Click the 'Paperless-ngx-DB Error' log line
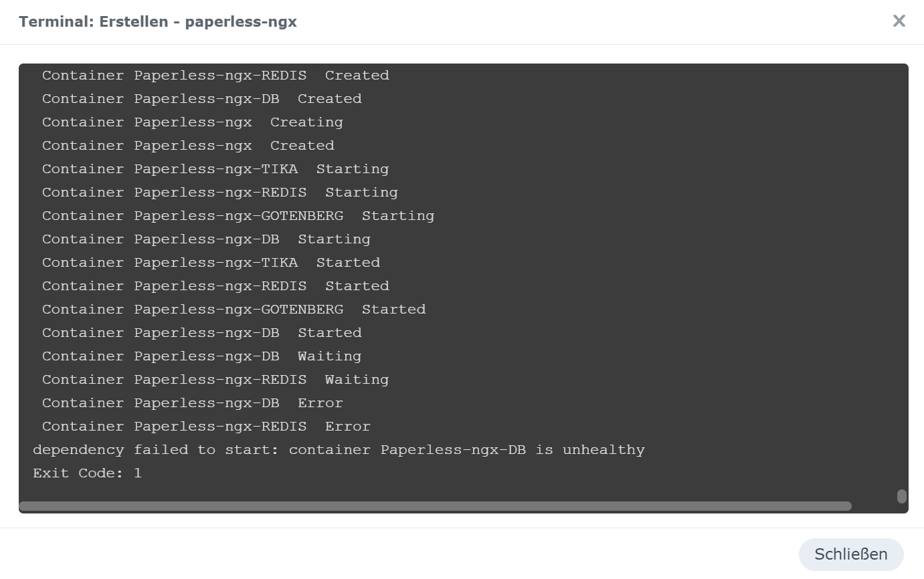This screenshot has width=924, height=579. (x=193, y=403)
